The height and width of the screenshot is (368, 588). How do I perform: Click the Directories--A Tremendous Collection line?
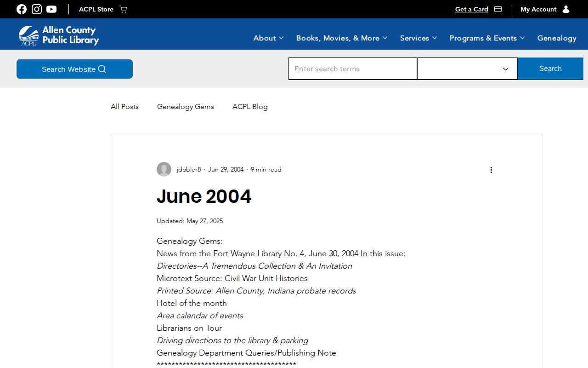tap(254, 266)
